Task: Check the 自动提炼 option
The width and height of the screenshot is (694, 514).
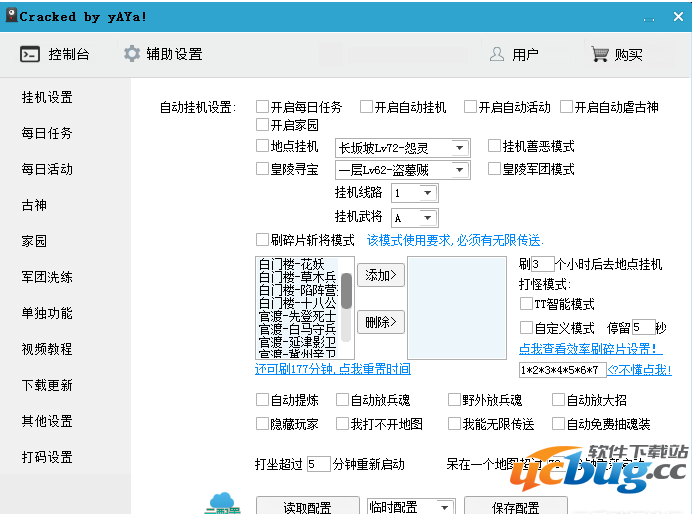Action: tap(262, 399)
